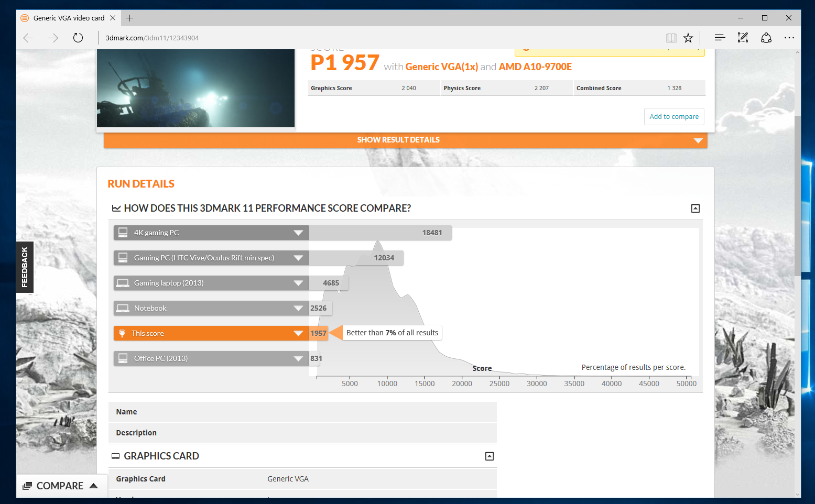Click the Generic VGA graphics card value
Screen dimensions: 815x504
288,479
